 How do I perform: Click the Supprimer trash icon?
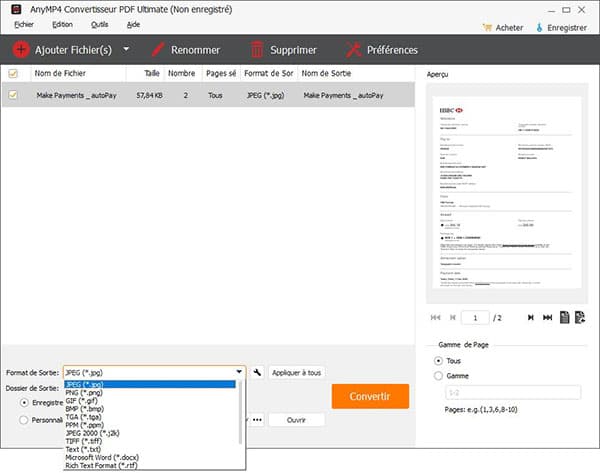(x=258, y=49)
